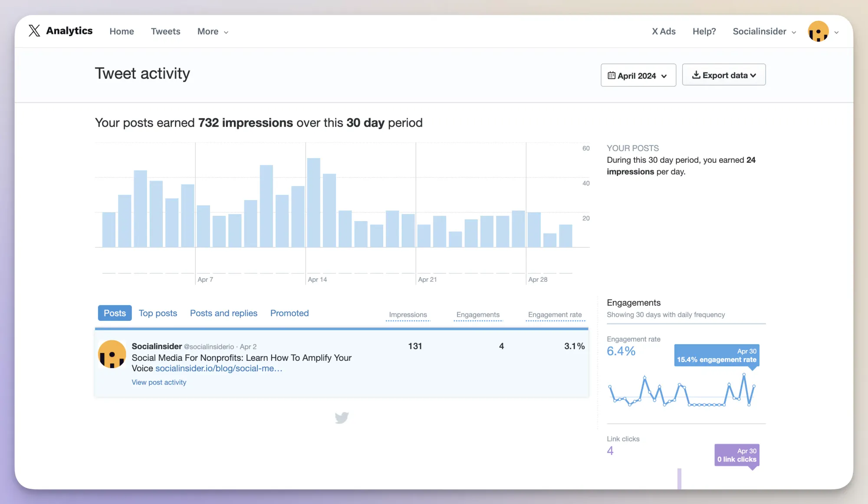Click the 131 impressions value
Screen dimensions: 868x504
415,346
